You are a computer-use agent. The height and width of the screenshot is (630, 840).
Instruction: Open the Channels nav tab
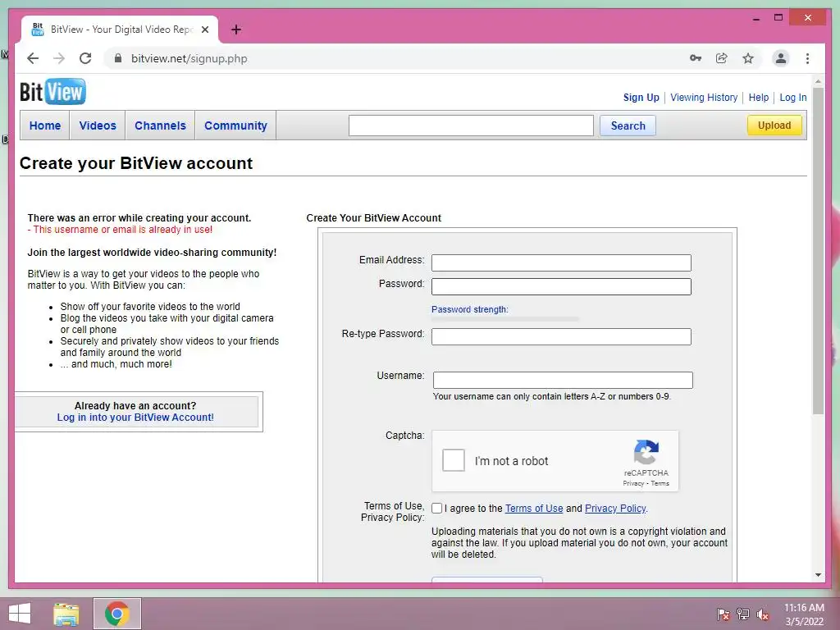click(160, 126)
